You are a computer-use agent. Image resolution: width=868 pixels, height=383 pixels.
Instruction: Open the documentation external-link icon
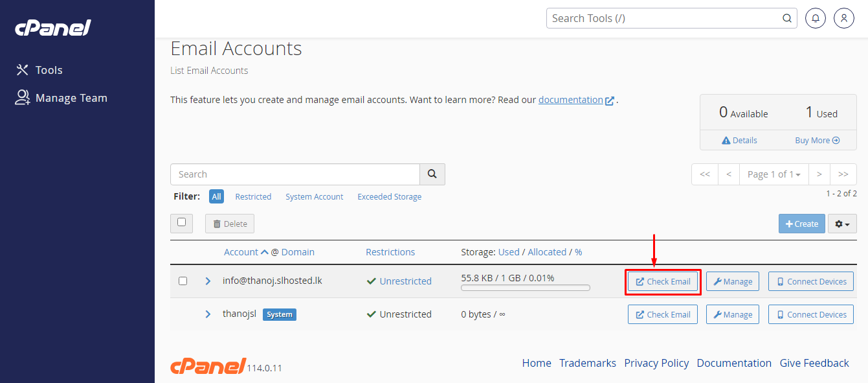(x=609, y=100)
